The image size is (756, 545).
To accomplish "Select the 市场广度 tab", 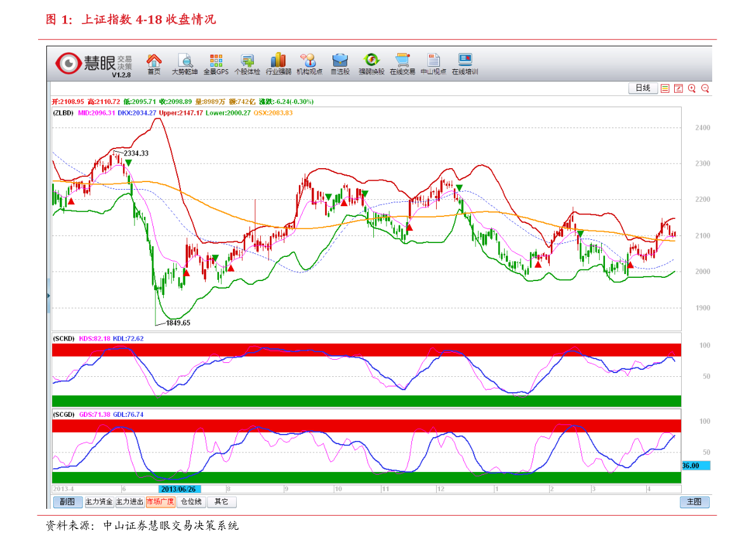I will pos(161,502).
